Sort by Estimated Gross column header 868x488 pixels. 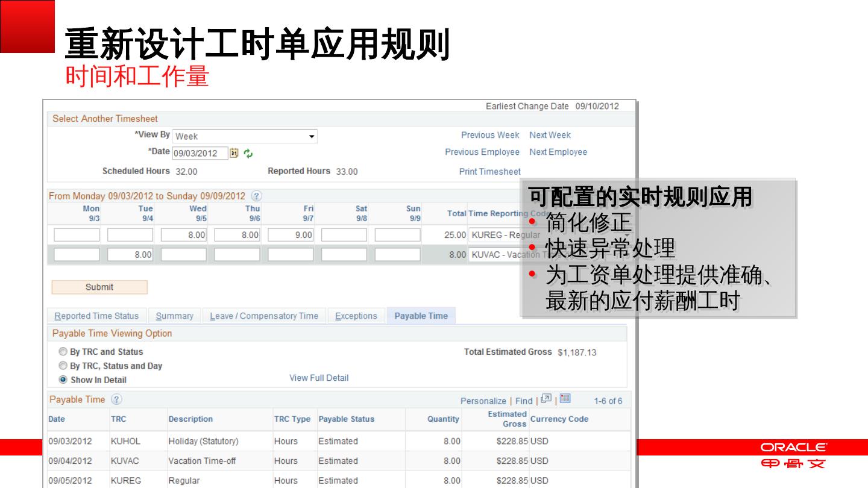(506, 419)
